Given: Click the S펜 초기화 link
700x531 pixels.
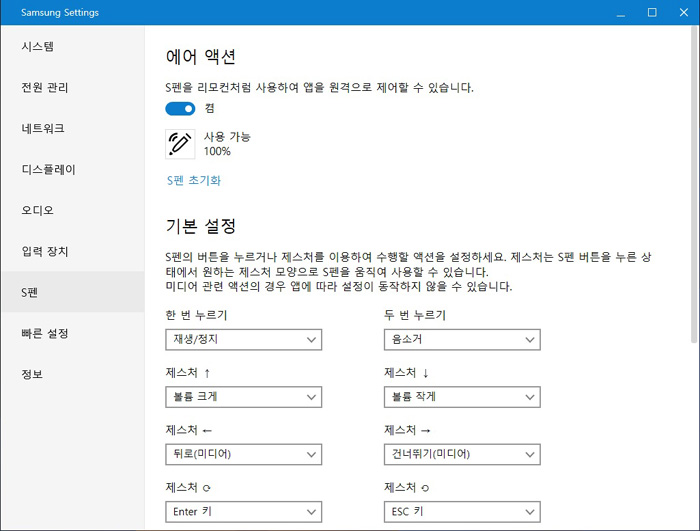Looking at the screenshot, I should (194, 180).
